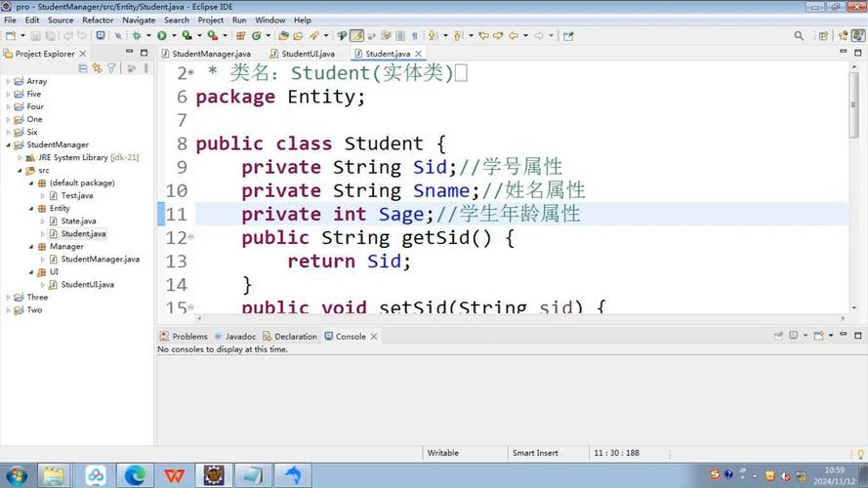Select StudentManager.java in the tree
This screenshot has width=868, height=488.
coord(101,260)
